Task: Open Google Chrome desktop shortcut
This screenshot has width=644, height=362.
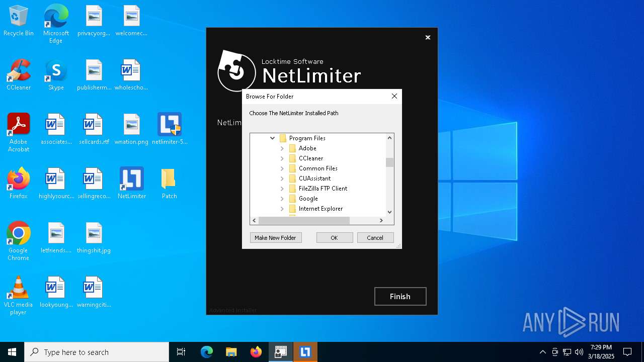Action: click(x=19, y=241)
